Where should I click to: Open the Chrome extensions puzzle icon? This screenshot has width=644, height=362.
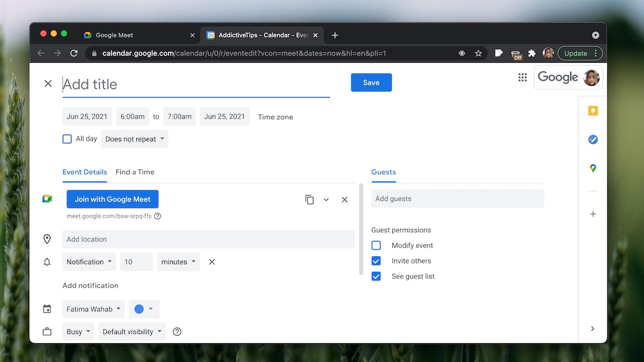pyautogui.click(x=532, y=53)
